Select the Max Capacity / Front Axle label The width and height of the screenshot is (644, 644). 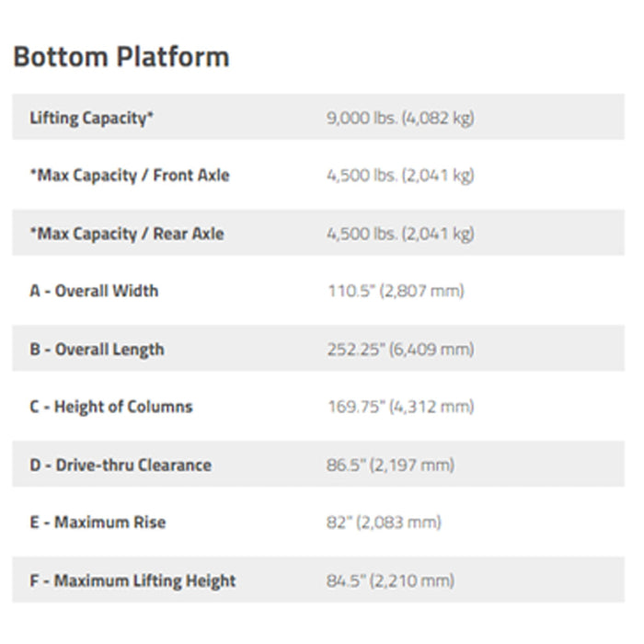130,176
